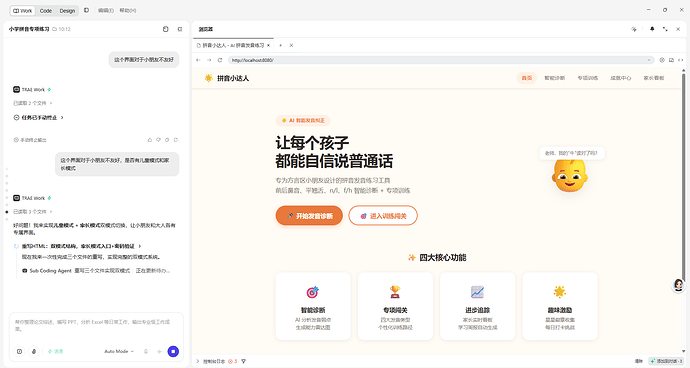Click the localhost:8080 address bar
Image resolution: width=690 pixels, height=368 pixels.
click(x=440, y=60)
